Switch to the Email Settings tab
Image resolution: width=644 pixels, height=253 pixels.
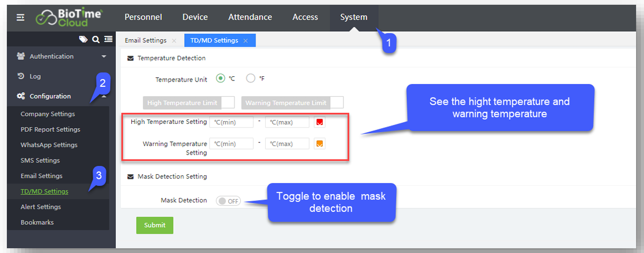pyautogui.click(x=145, y=40)
